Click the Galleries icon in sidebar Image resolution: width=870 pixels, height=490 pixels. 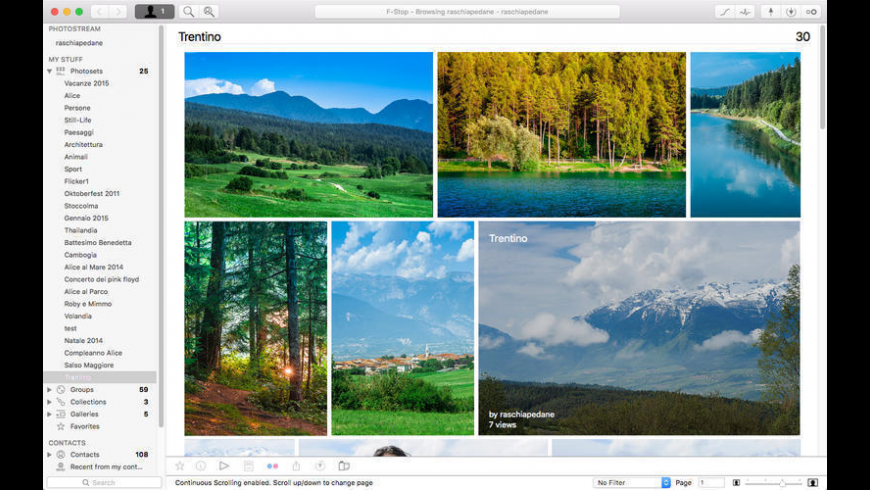[x=60, y=414]
